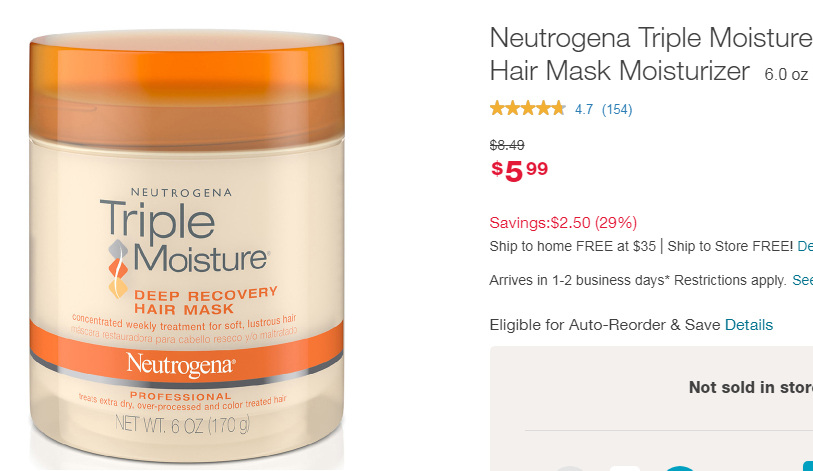Click the Savings: $2.50 (29%) text
The width and height of the screenshot is (813, 471).
pos(563,223)
